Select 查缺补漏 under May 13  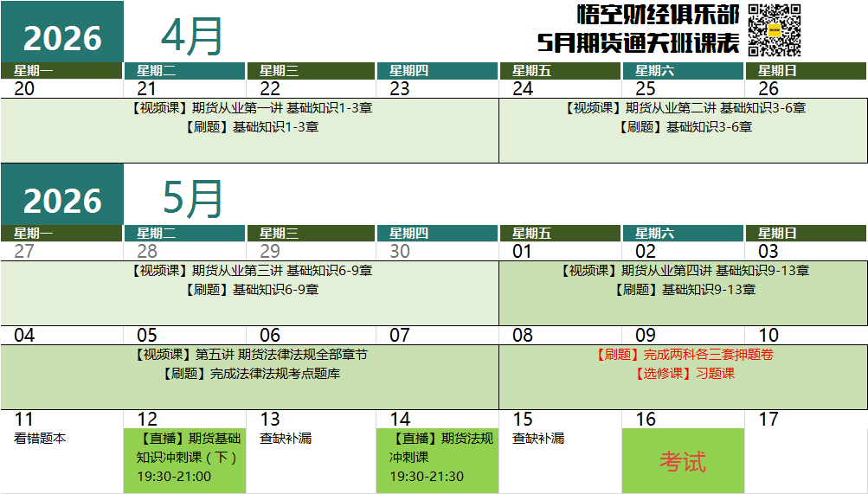point(286,439)
